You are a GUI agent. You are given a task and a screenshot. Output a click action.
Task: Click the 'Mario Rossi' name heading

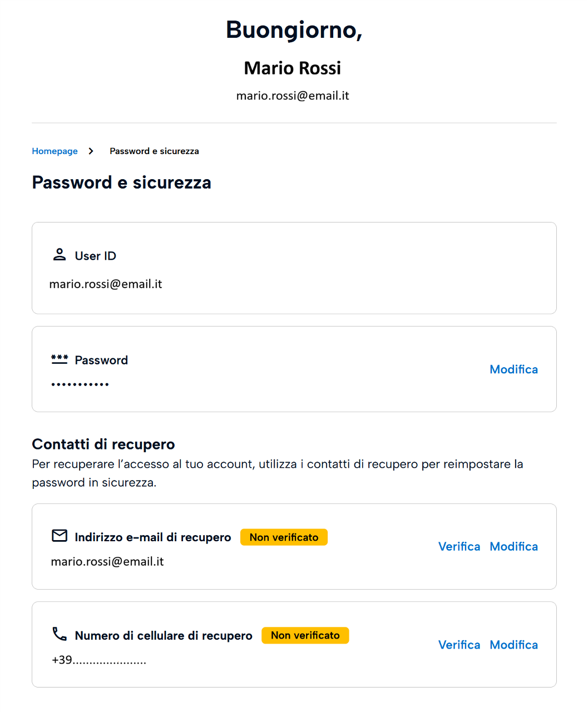[293, 68]
